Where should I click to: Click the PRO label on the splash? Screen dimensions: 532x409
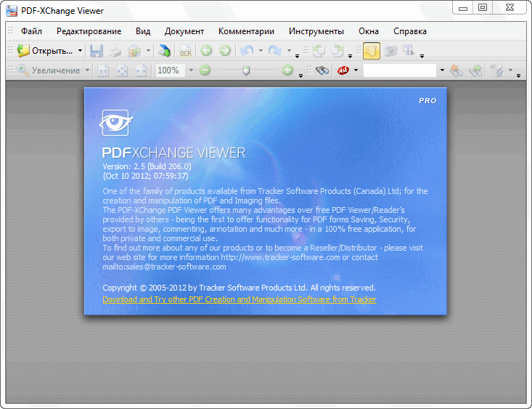pyautogui.click(x=427, y=101)
